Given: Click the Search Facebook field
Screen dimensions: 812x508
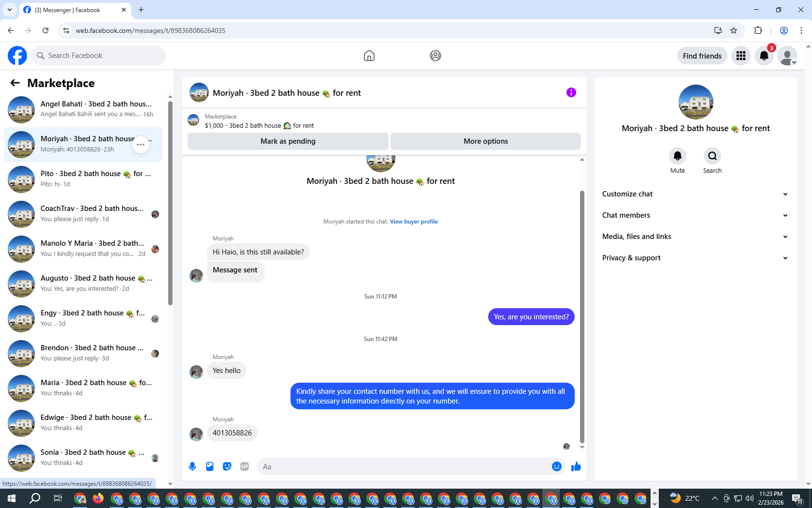Looking at the screenshot, I should (x=99, y=56).
